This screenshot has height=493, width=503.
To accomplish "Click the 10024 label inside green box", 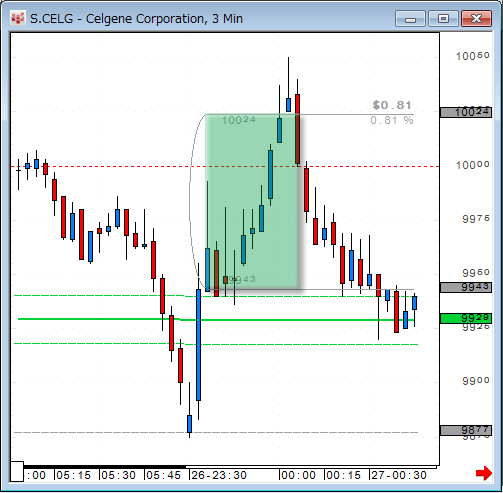I will [x=239, y=120].
